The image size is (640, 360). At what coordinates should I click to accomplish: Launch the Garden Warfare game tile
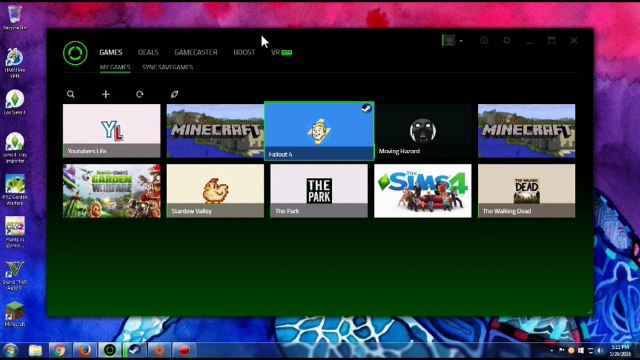pos(111,191)
